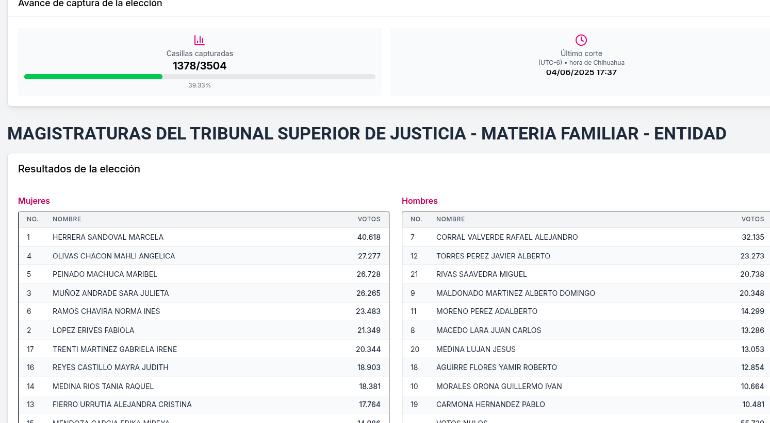Click the green capture progress bar

pyautogui.click(x=93, y=77)
